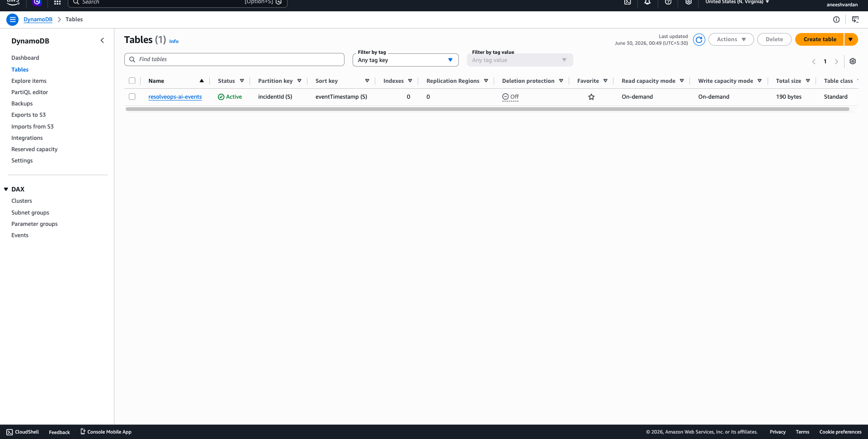The width and height of the screenshot is (868, 439).
Task: Open top bar settings gear
Action: 689,2
